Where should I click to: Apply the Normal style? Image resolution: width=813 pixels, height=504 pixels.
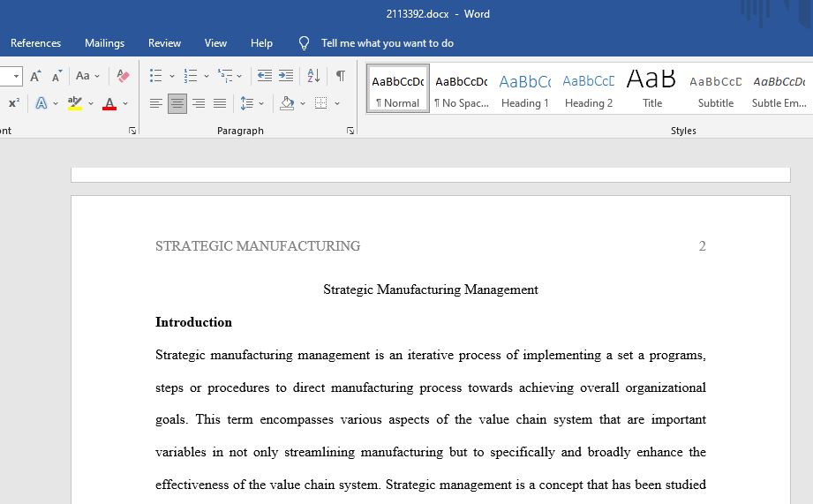click(398, 88)
